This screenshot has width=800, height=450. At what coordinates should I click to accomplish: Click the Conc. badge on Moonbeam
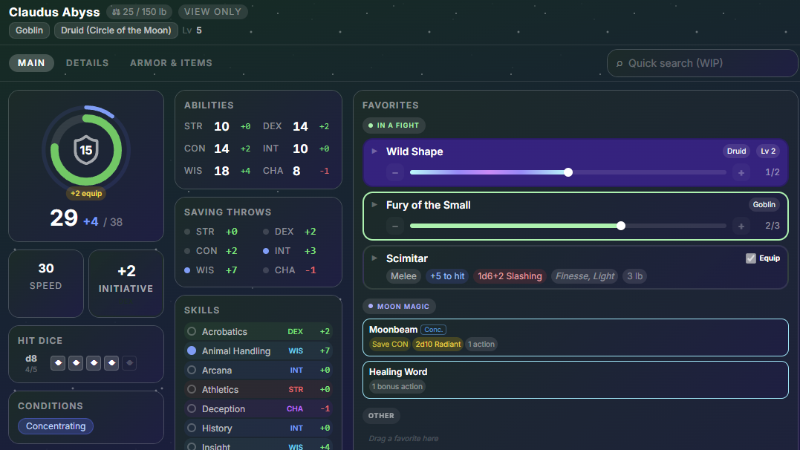point(433,330)
